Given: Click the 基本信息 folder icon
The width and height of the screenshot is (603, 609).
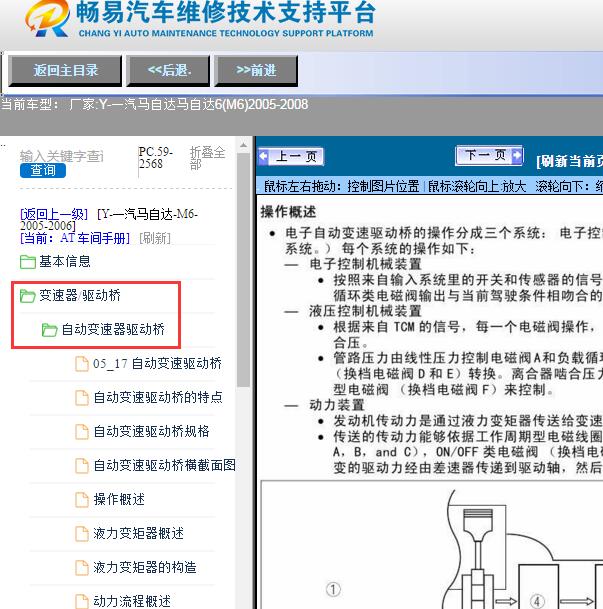Looking at the screenshot, I should pyautogui.click(x=28, y=262).
